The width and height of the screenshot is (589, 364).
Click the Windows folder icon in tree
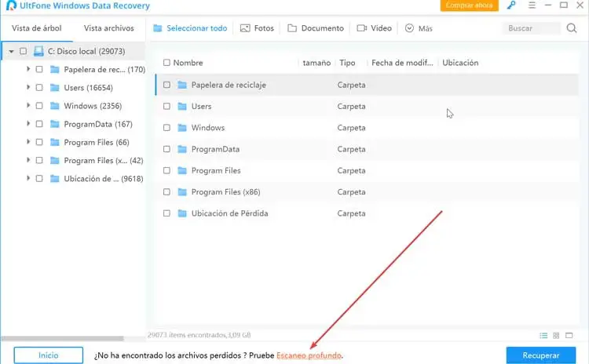point(55,105)
